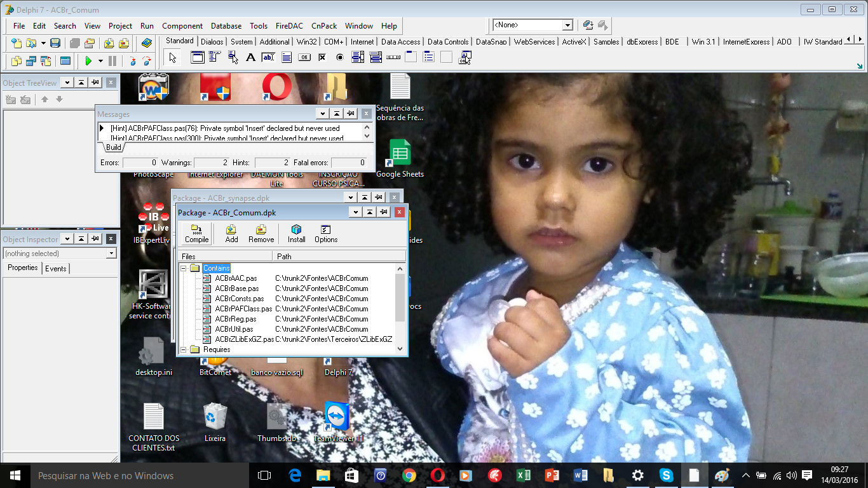Open the CnPack menu
868x488 pixels.
tap(324, 26)
